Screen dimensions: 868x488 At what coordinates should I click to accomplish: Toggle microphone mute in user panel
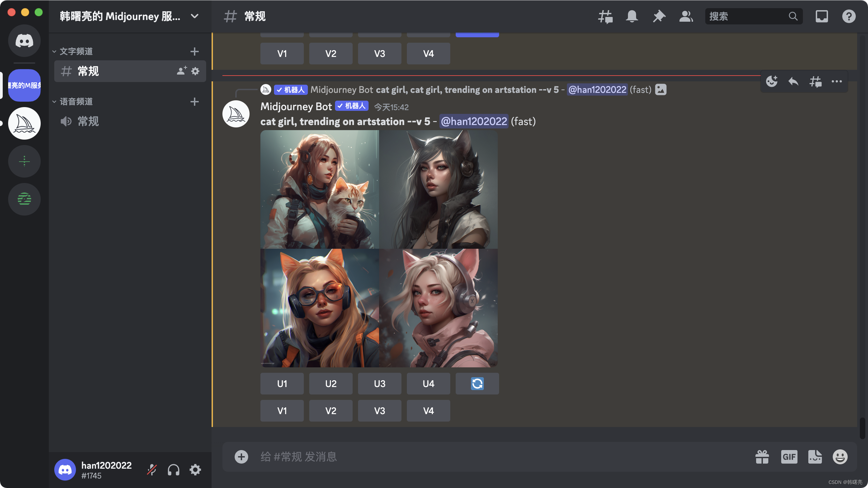[x=152, y=470]
